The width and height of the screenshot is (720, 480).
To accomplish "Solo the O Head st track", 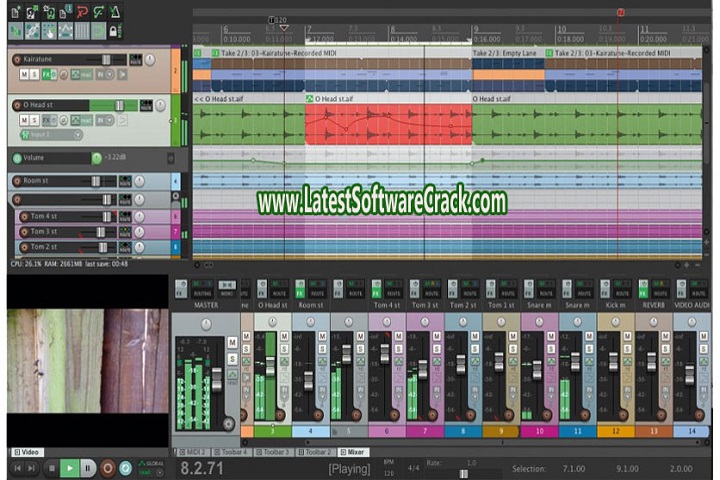I will [x=34, y=120].
